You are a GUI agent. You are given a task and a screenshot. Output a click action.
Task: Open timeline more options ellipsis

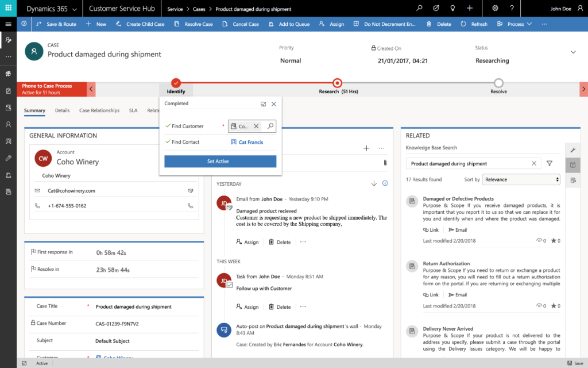click(381, 148)
